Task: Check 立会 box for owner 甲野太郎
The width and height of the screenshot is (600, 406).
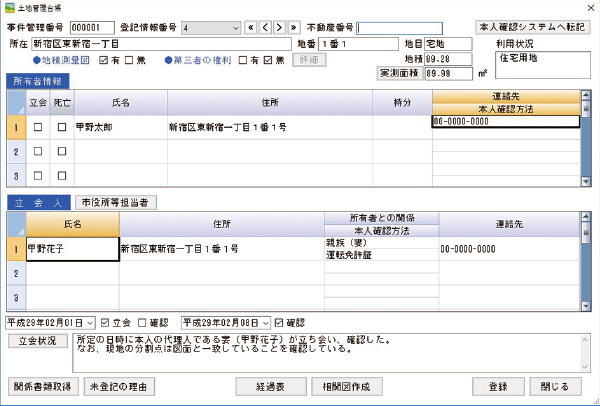Action: (x=38, y=128)
